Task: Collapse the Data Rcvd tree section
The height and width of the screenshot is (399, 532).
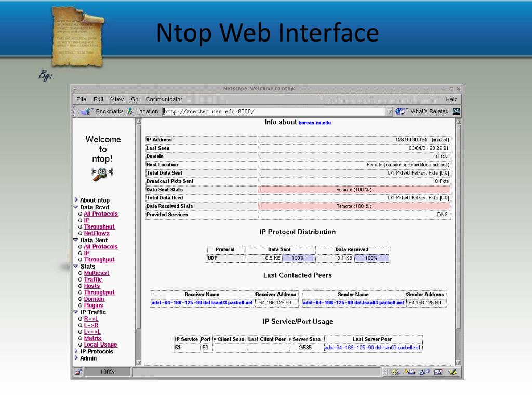Action: coord(76,207)
